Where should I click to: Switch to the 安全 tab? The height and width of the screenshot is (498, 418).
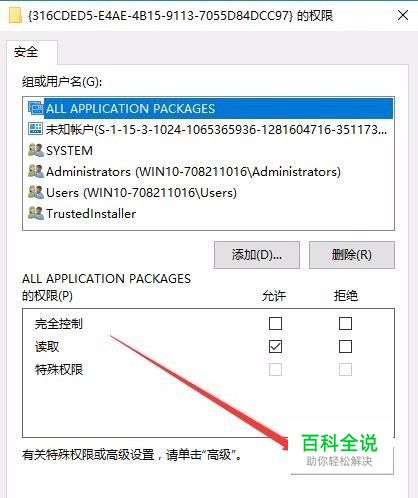(27, 52)
